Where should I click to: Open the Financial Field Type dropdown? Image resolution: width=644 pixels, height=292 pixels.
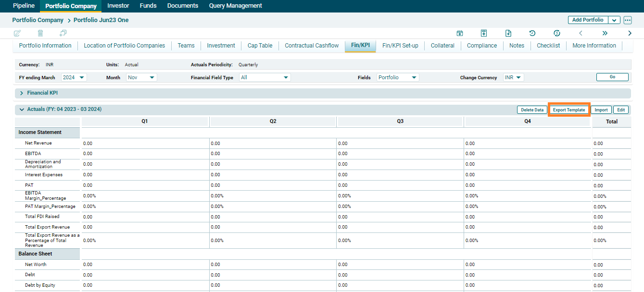265,77
